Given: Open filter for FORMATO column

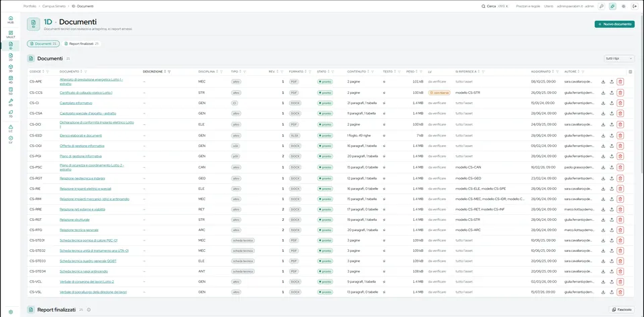Looking at the screenshot, I should pos(311,72).
